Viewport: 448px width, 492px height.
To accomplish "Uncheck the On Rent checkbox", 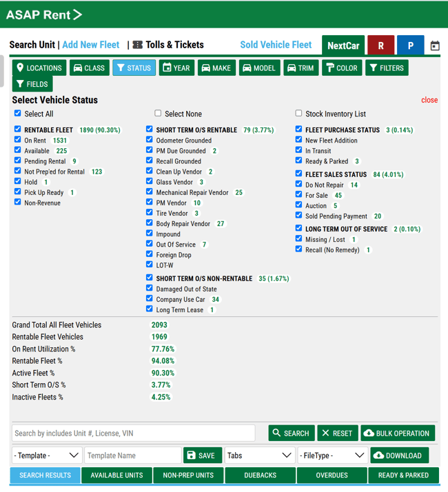I will [x=18, y=140].
